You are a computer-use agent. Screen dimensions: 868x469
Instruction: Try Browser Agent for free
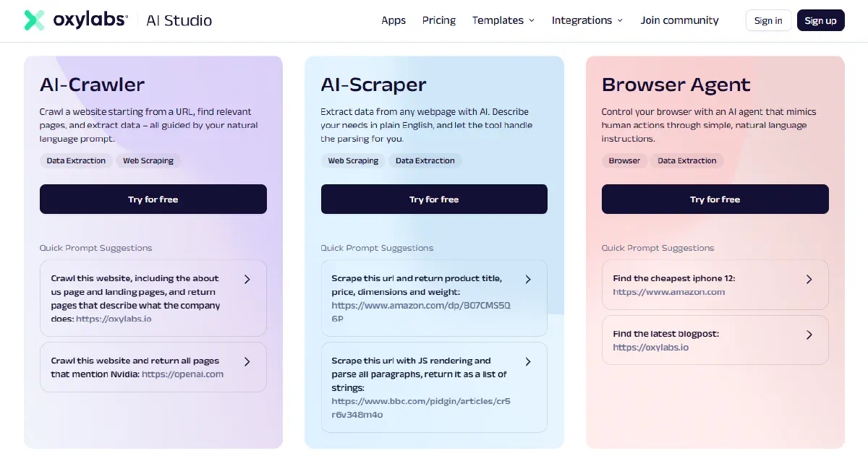[715, 199]
